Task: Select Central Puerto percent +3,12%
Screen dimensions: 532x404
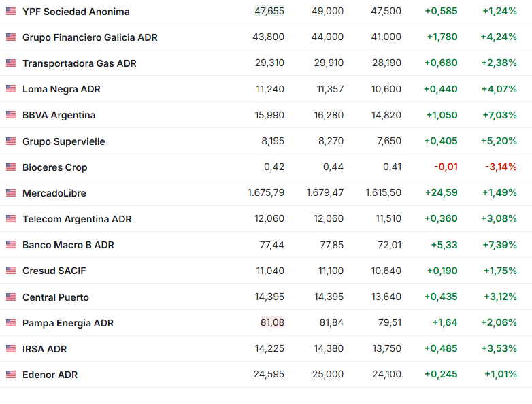Action: click(x=500, y=297)
